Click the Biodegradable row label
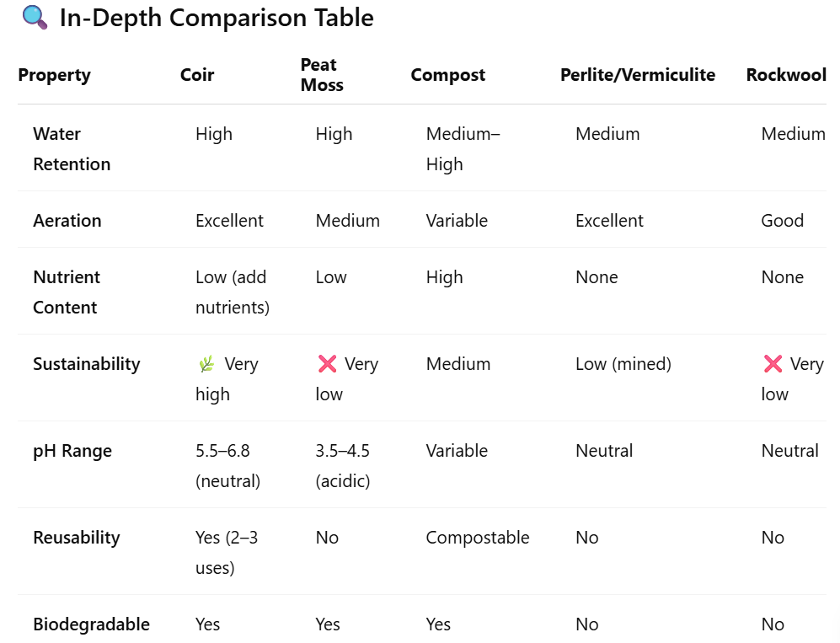The image size is (840, 643). 91,624
